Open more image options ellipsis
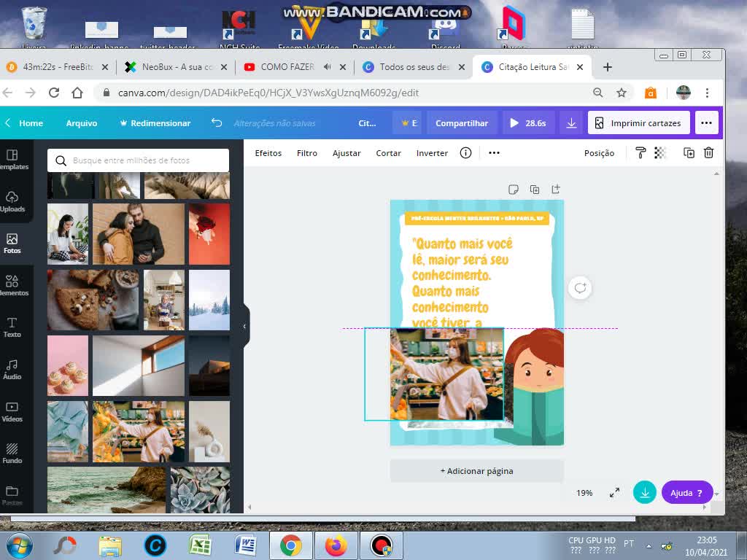 coord(494,153)
